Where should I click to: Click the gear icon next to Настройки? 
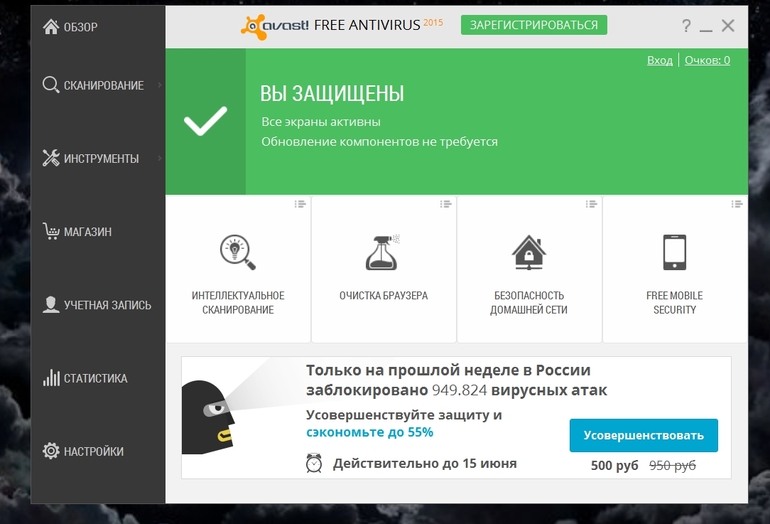tap(51, 451)
